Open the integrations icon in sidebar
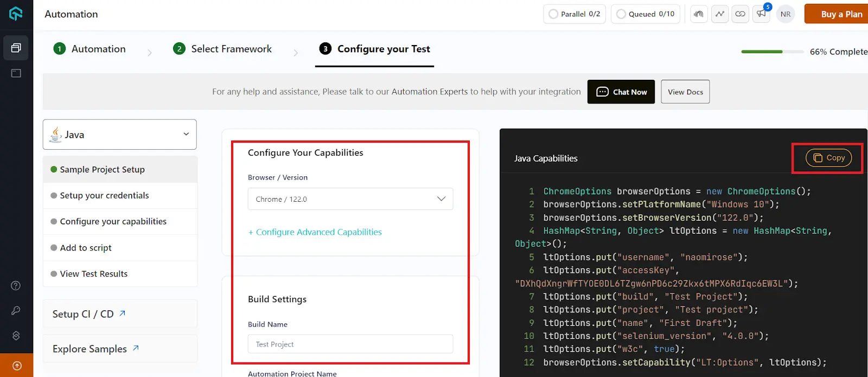The width and height of the screenshot is (868, 377). coord(16,336)
